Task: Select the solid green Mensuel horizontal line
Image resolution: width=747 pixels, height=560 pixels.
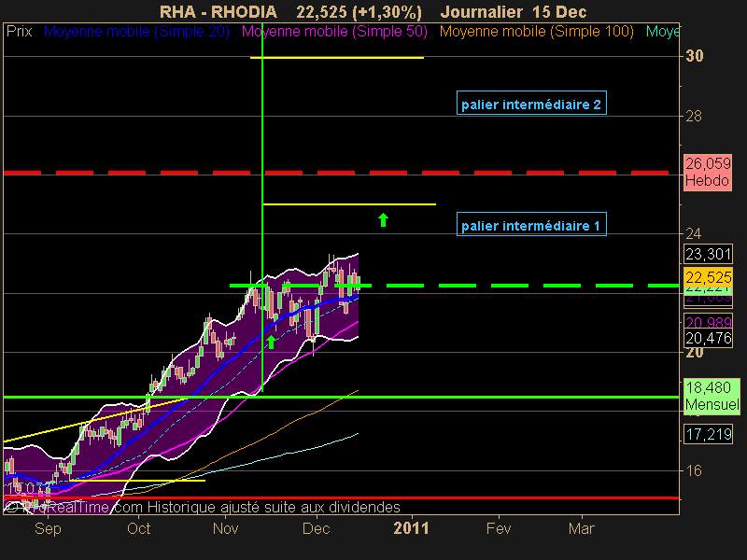Action: coord(341,397)
